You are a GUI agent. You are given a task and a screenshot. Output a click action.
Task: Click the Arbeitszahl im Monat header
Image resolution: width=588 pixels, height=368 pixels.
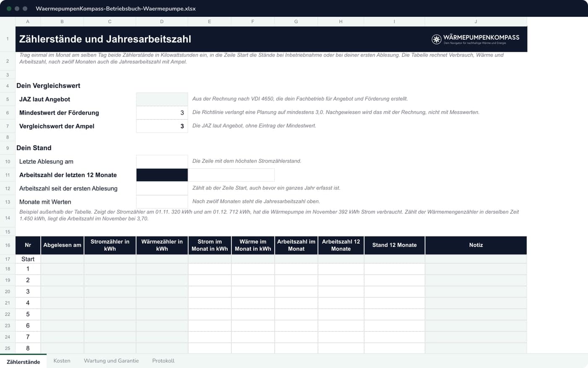tap(296, 245)
